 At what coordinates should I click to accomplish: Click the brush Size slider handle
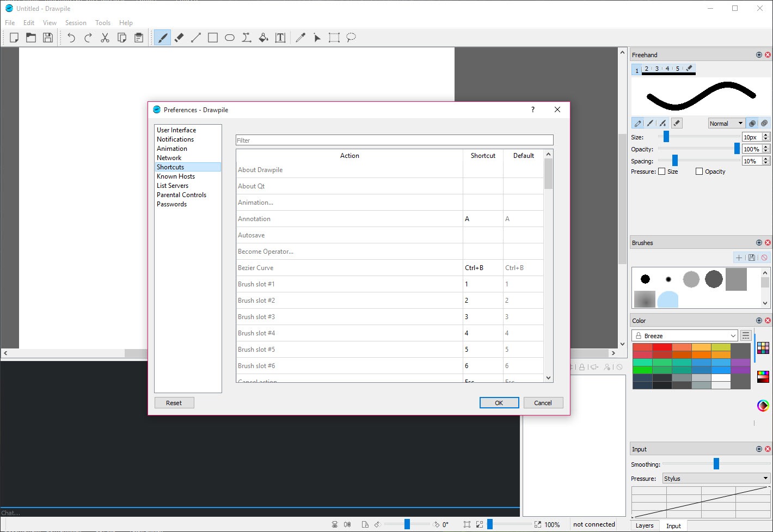666,137
